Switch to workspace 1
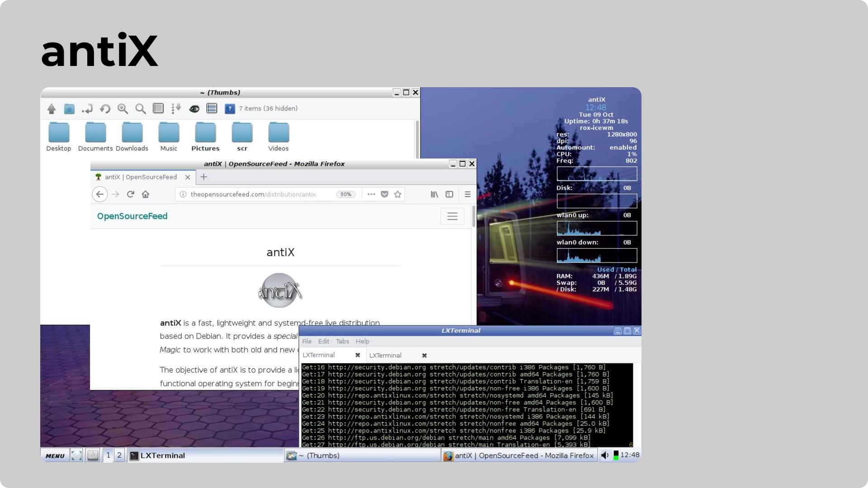Screen dimensions: 868x488 click(x=108, y=455)
